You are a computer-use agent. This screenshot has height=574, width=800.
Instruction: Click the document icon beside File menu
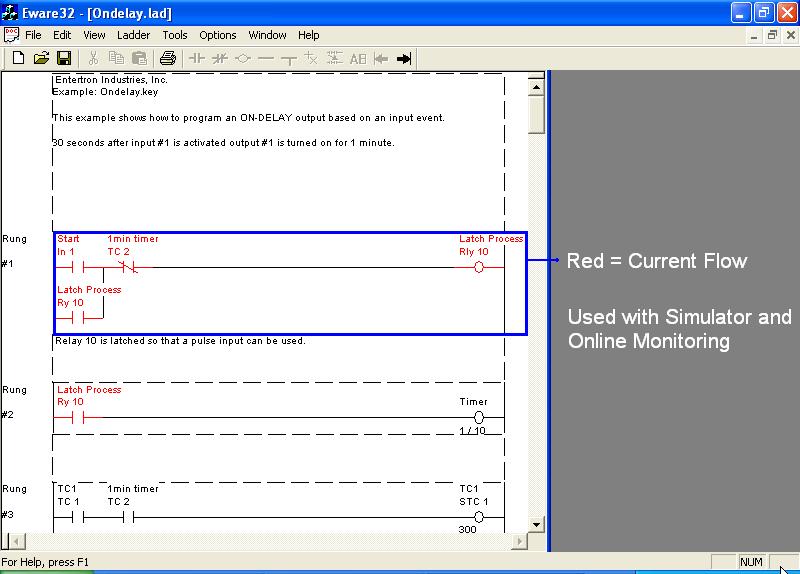click(x=11, y=35)
